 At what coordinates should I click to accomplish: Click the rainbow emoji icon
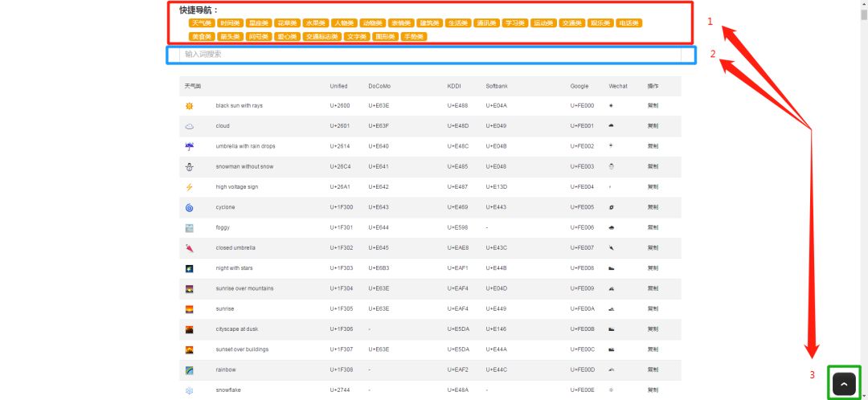point(189,370)
